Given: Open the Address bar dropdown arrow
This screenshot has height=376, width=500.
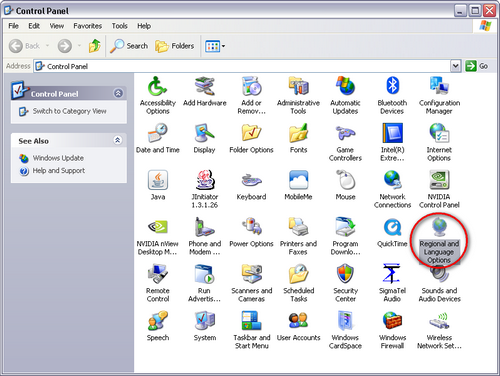Looking at the screenshot, I should (x=455, y=66).
